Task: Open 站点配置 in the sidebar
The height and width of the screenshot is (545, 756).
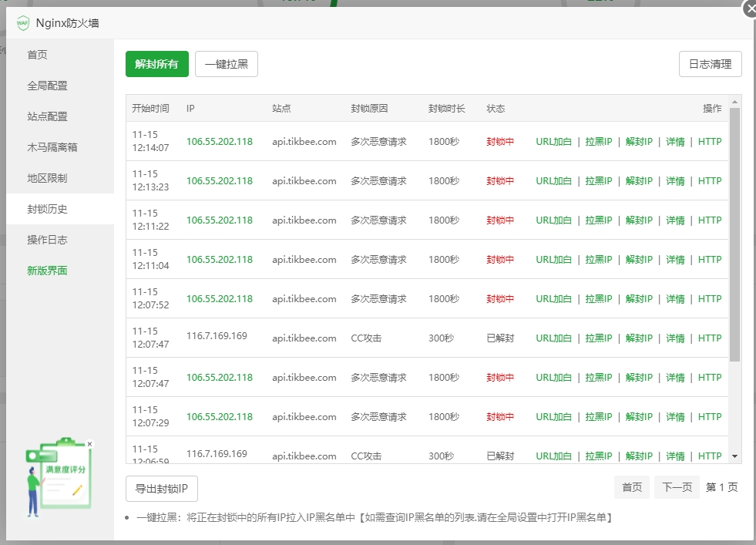Action: pos(47,116)
